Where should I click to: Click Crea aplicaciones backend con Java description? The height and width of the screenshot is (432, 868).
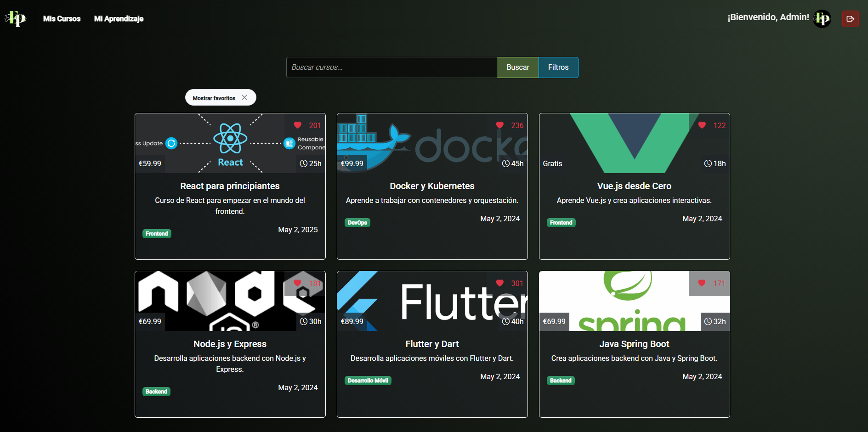pos(634,358)
